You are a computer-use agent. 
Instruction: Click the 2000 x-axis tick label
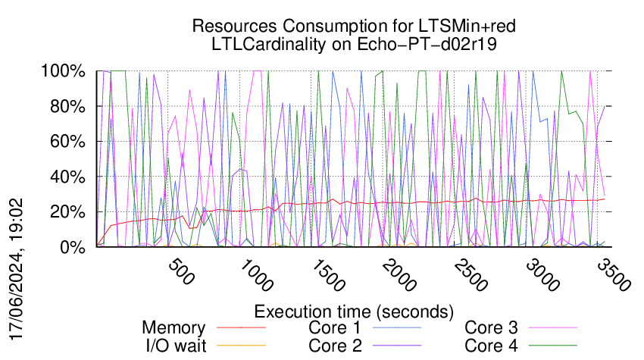[399, 275]
